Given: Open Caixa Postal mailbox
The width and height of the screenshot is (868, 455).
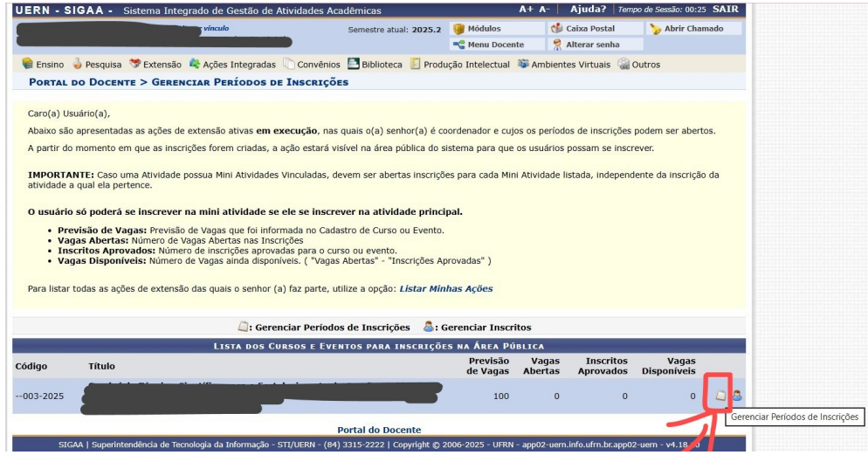Looking at the screenshot, I should click(x=596, y=29).
